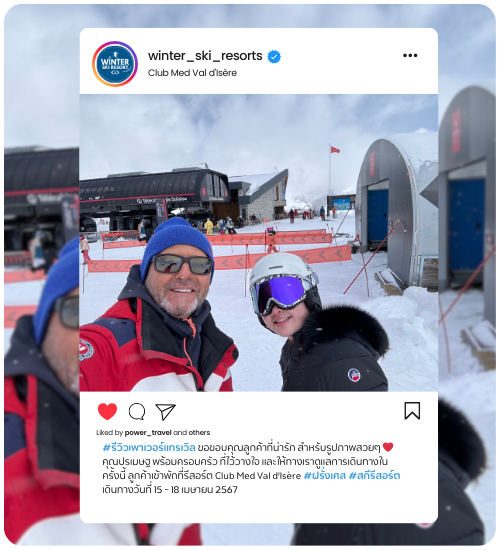Screen dimensions: 500x550
Task: Open the #ฝรั่งเศส hashtag
Action: coord(325,476)
